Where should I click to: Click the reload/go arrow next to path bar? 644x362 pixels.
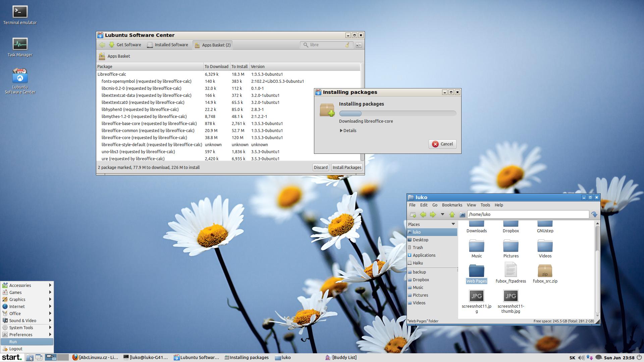(594, 215)
